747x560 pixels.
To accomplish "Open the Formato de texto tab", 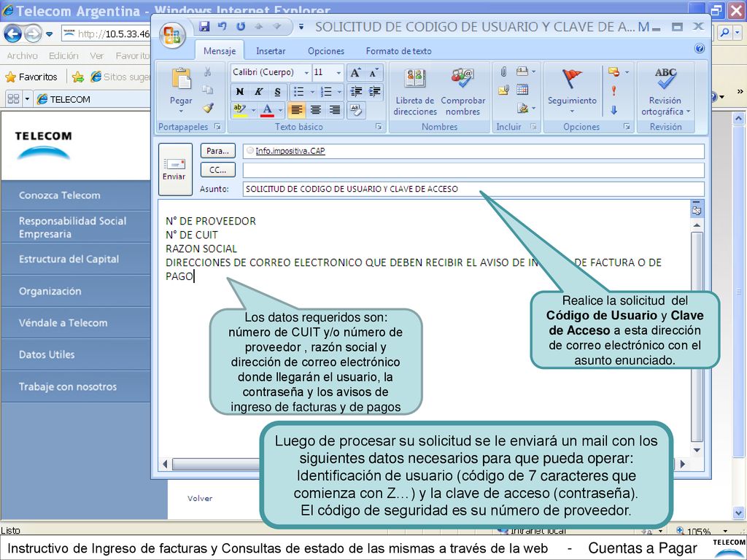I will (398, 51).
